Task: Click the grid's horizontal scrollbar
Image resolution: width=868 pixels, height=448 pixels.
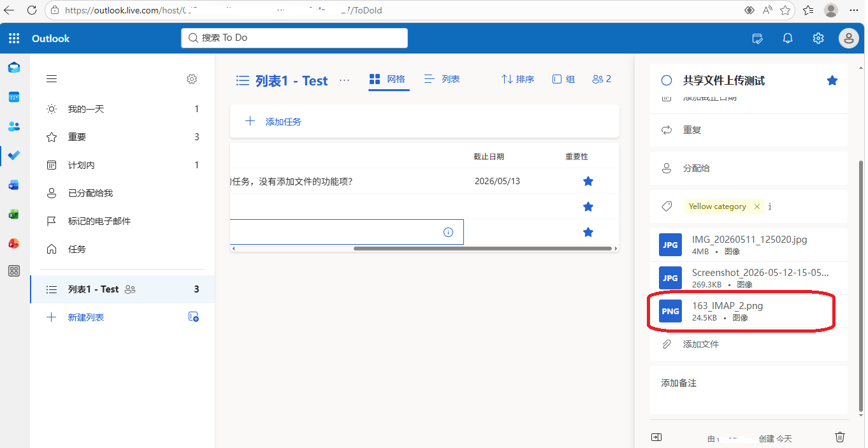Action: click(x=482, y=249)
